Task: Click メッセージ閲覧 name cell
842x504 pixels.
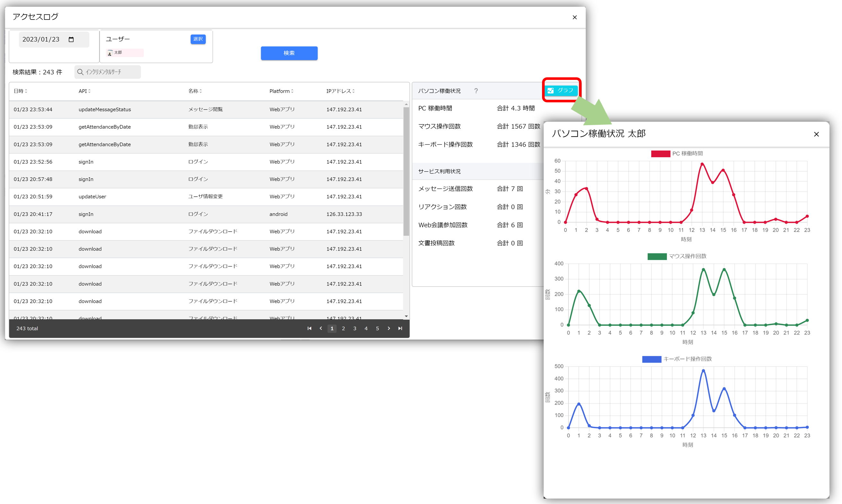Action: (205, 109)
